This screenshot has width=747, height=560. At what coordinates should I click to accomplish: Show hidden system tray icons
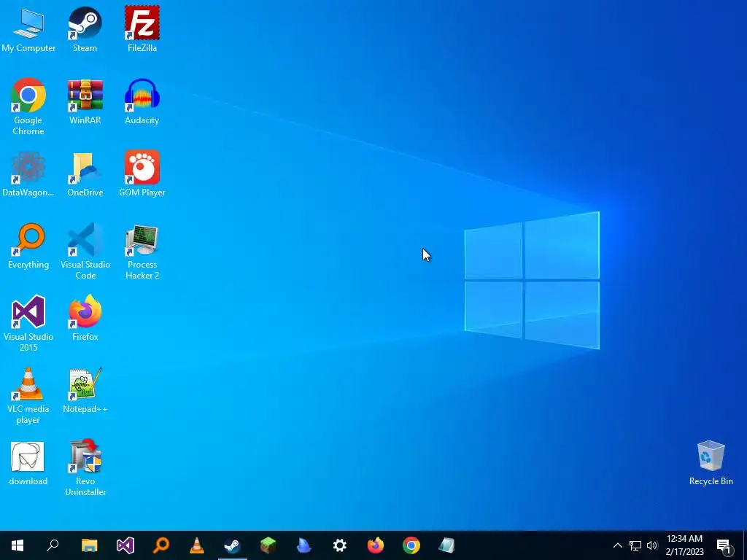point(617,545)
